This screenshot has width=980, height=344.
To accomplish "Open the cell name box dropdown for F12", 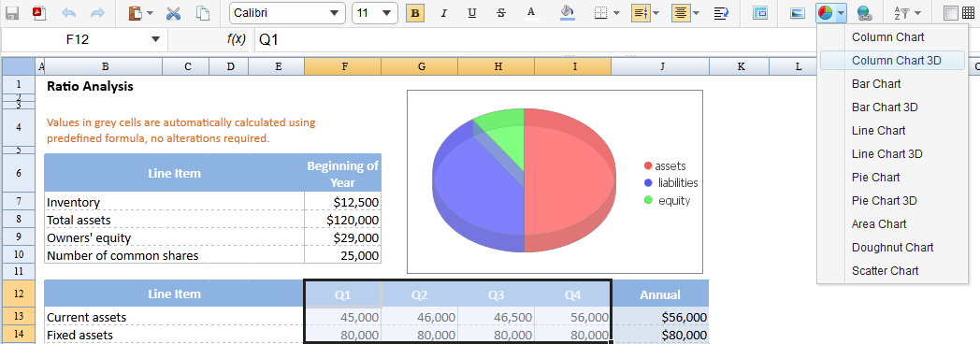I will point(155,40).
